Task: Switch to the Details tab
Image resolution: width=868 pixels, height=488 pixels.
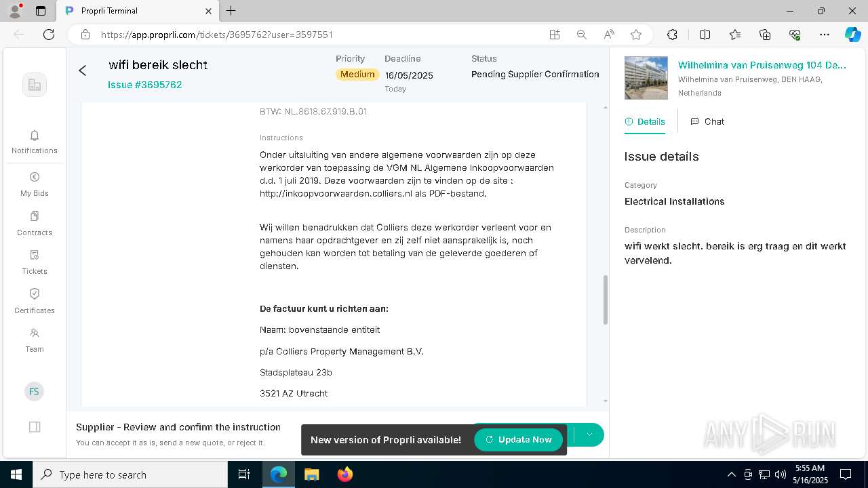Action: click(645, 122)
